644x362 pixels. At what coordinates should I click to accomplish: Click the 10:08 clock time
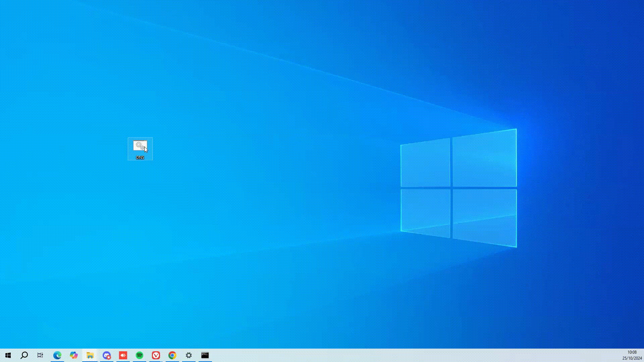[x=632, y=352]
